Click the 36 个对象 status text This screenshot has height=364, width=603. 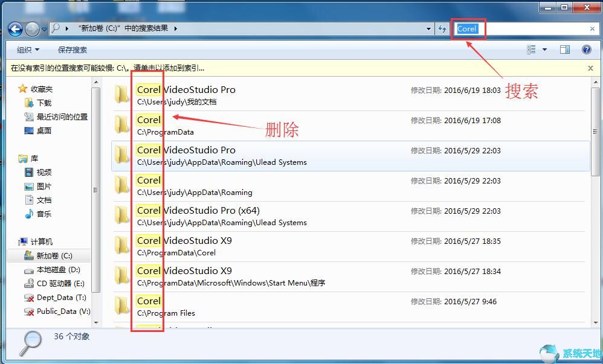pos(71,337)
